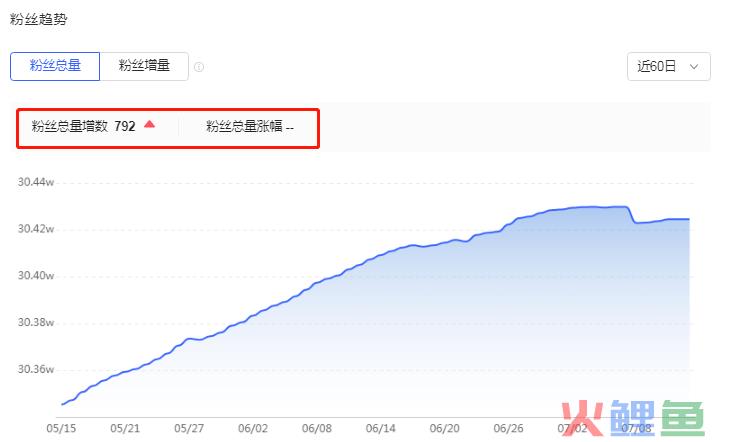Click the 30.36w y-axis label
This screenshot has height=442, width=729.
tap(36, 369)
